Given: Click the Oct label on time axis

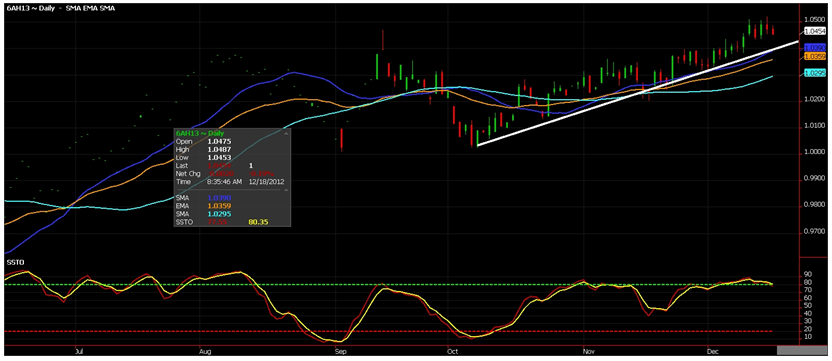Looking at the screenshot, I should 452,351.
